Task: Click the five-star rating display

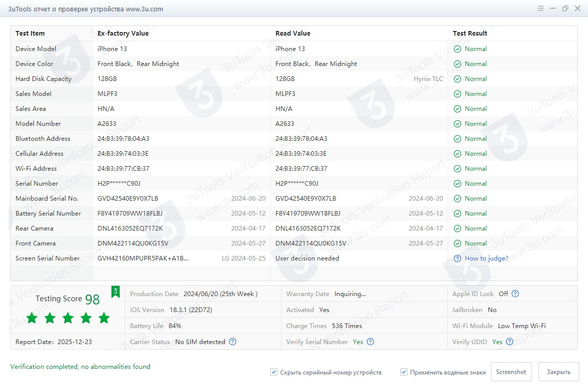Action: point(68,318)
